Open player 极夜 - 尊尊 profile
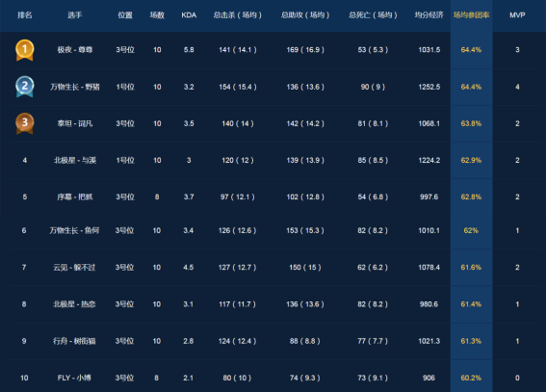546x392 pixels. click(x=75, y=50)
